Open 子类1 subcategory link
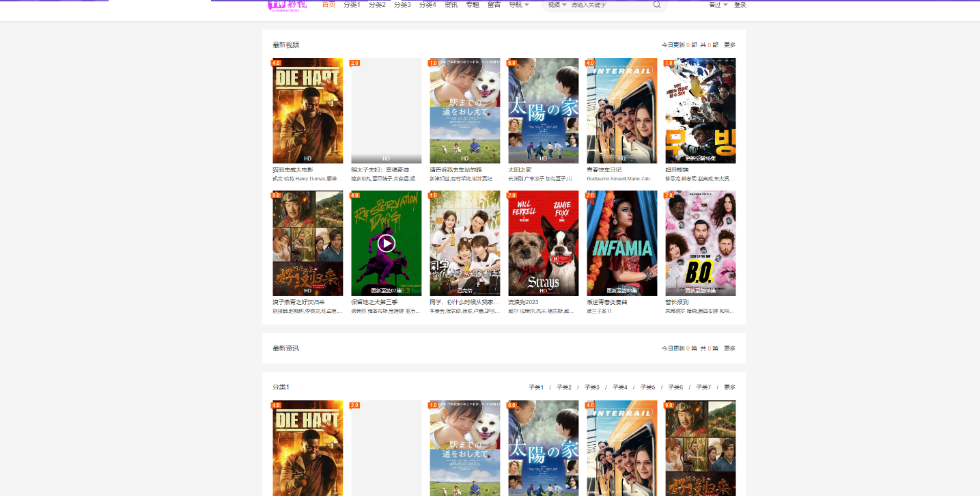The image size is (980, 496). coord(536,387)
